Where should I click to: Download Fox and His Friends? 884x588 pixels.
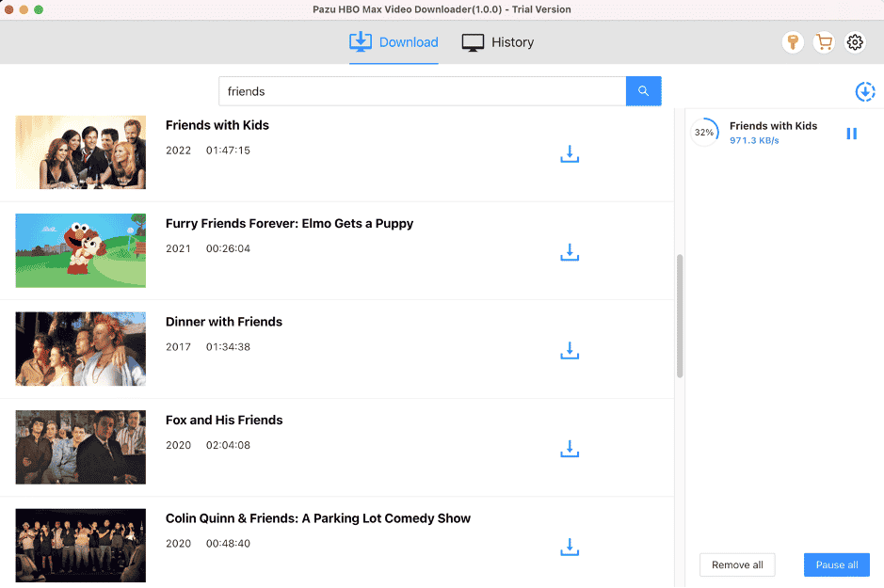(x=570, y=449)
